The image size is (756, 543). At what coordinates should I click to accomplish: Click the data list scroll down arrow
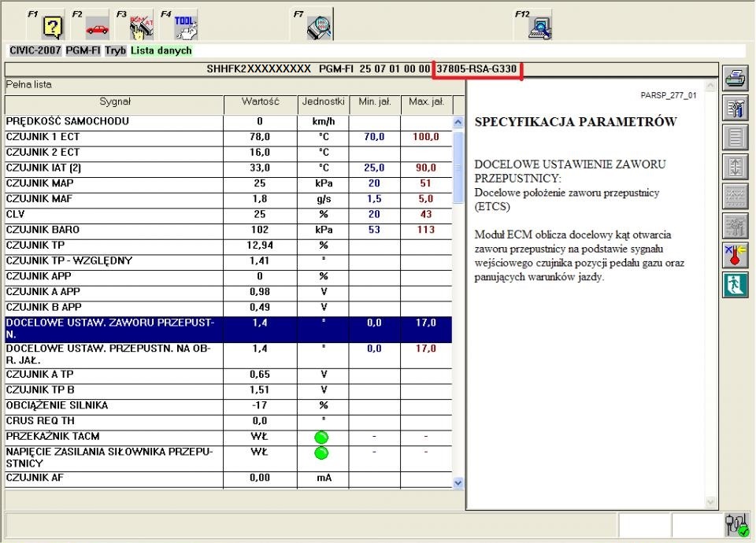click(458, 482)
